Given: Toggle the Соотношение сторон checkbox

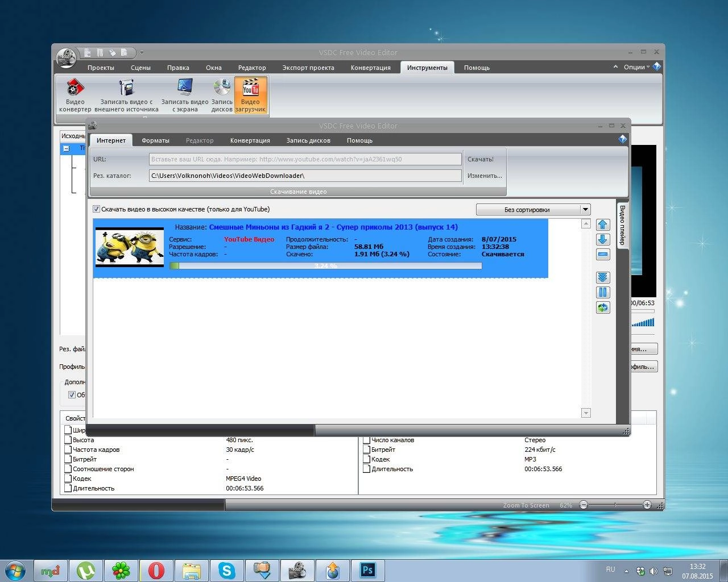Looking at the screenshot, I should (68, 469).
